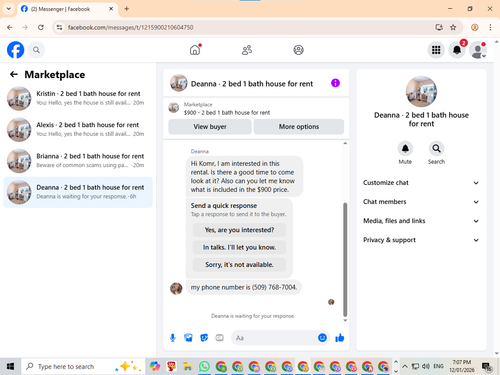This screenshot has height=375, width=500.
Task: Go back using the Marketplace arrow
Action: [x=14, y=74]
